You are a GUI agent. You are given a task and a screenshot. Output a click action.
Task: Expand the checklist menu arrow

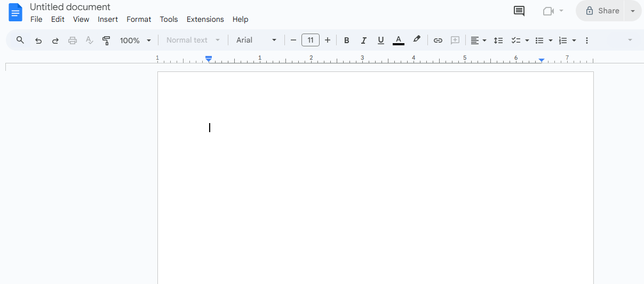[x=527, y=40]
